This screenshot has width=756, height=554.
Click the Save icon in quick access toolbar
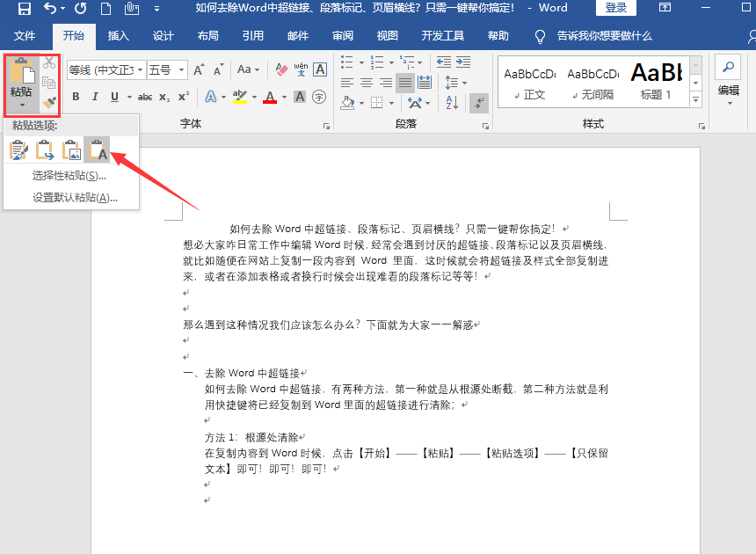tap(24, 8)
